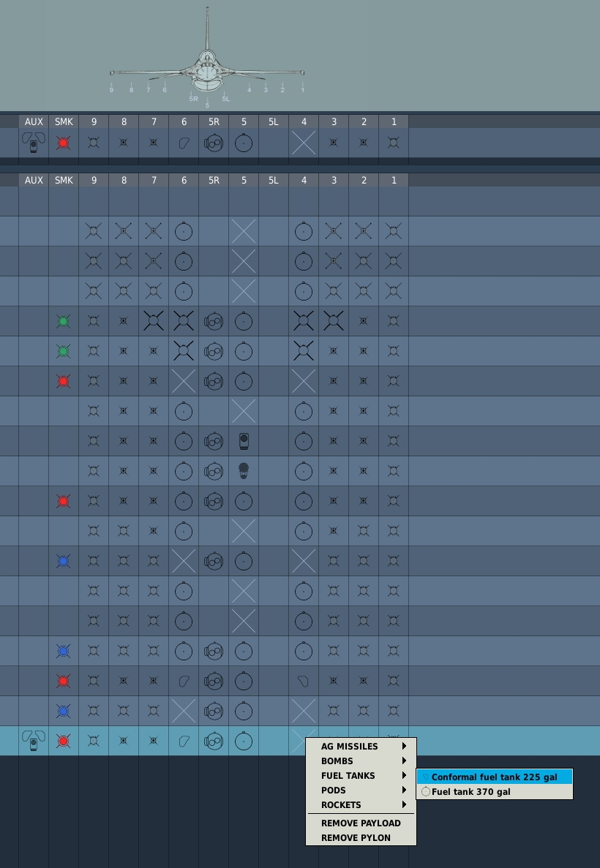Choose Fuel tank 370 gal
The height and width of the screenshot is (868, 600).
pyautogui.click(x=470, y=792)
